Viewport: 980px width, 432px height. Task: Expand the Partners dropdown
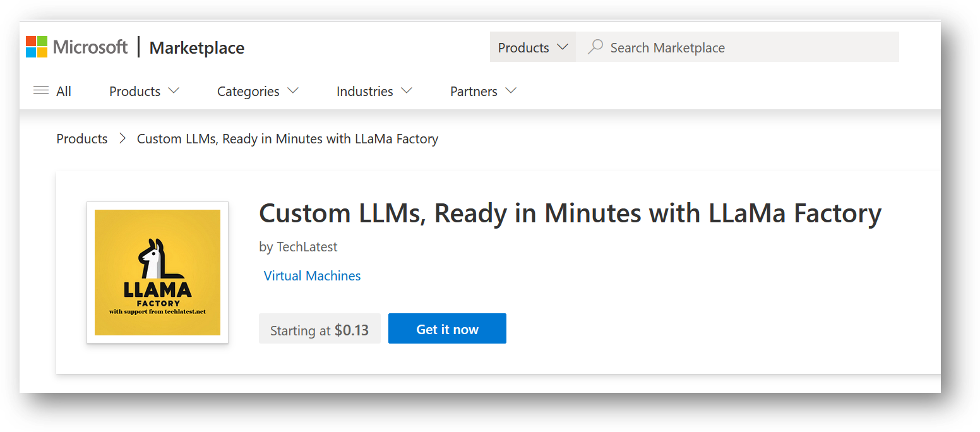click(482, 91)
